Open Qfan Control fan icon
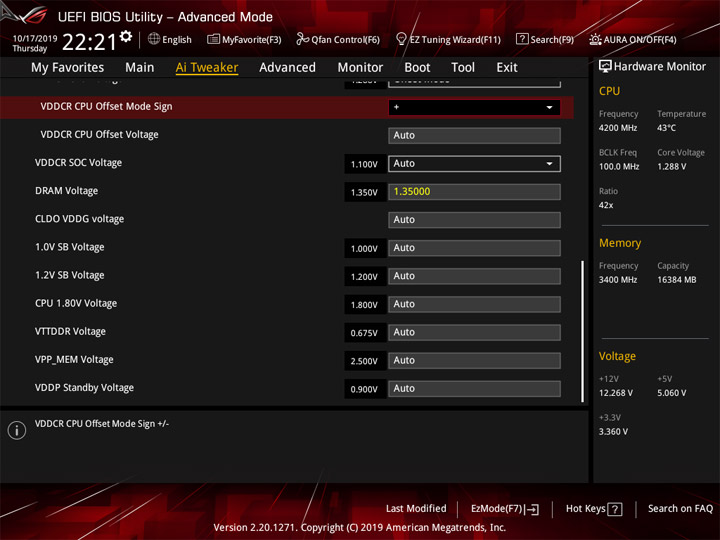 302,39
